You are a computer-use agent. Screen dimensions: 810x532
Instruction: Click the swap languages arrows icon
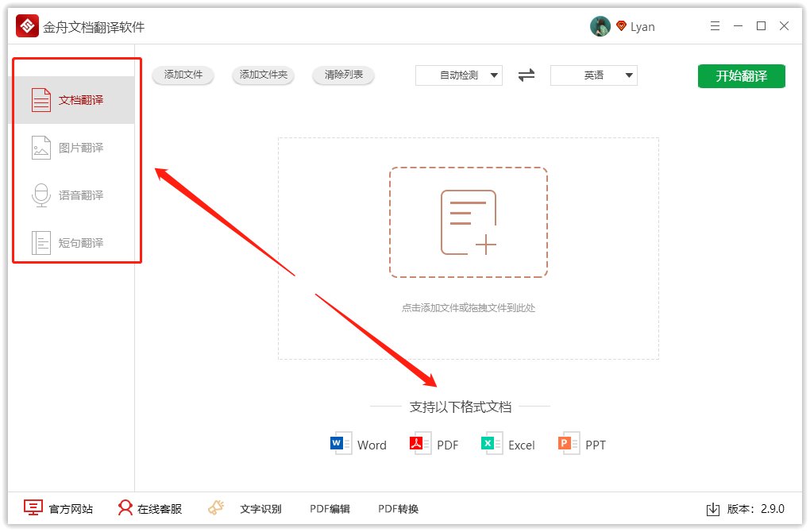click(x=526, y=75)
